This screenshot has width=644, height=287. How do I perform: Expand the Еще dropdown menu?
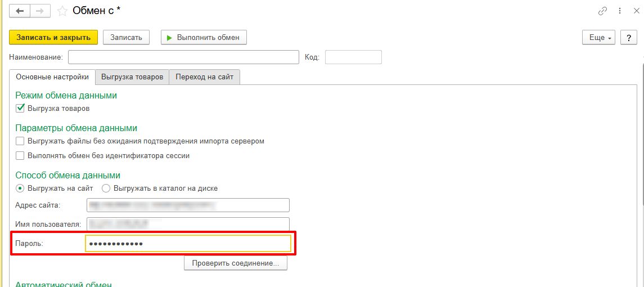(599, 38)
